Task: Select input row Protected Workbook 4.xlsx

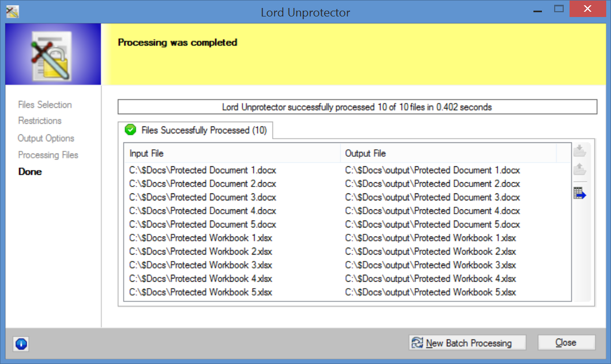Action: [201, 278]
